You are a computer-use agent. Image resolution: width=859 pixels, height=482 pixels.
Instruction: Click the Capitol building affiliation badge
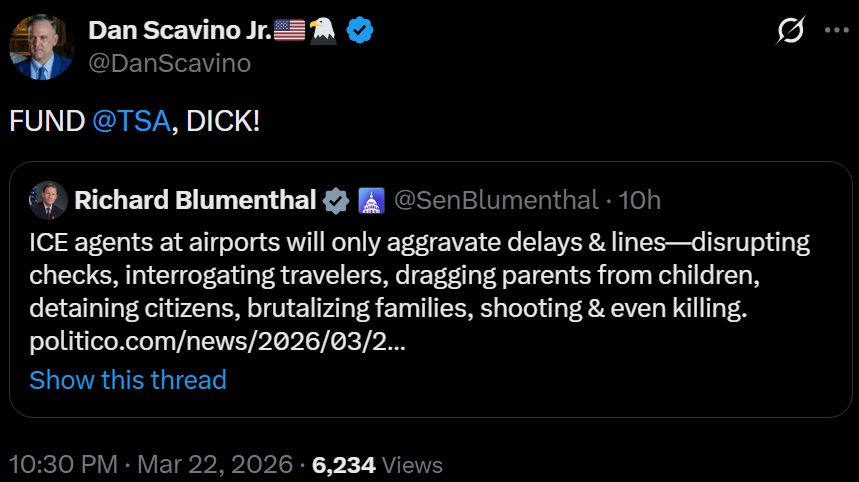point(370,201)
